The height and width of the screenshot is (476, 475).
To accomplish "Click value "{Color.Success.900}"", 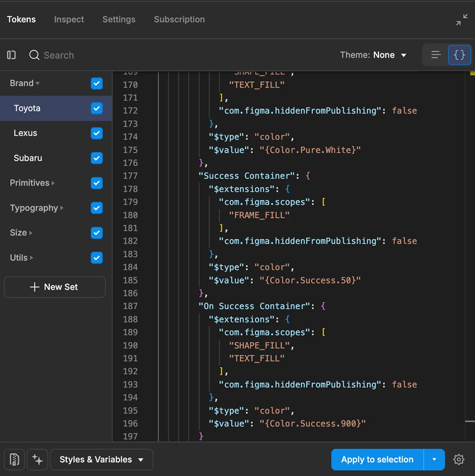I will (313, 423).
